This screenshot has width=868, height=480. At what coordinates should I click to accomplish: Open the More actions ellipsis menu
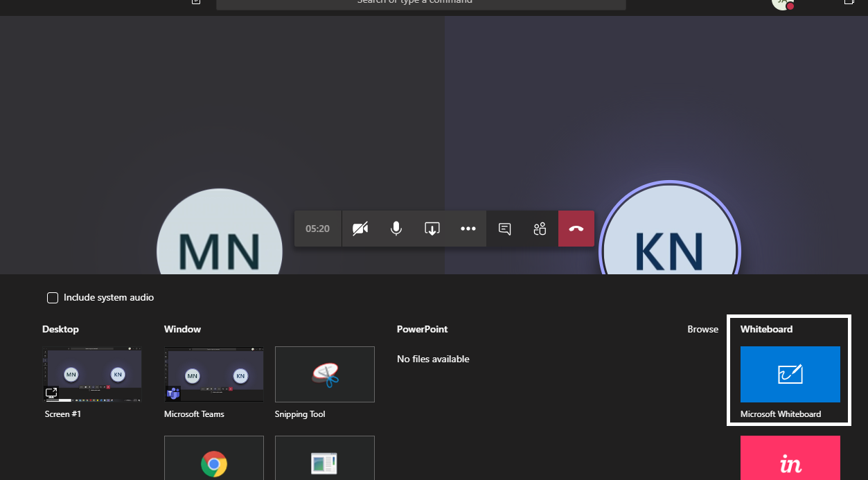pyautogui.click(x=468, y=229)
